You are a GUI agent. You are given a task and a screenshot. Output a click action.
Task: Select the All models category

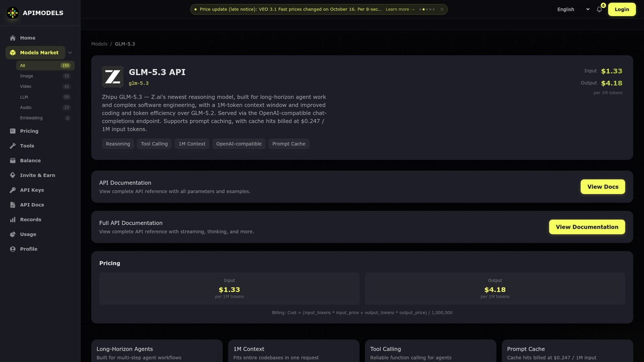(45, 65)
